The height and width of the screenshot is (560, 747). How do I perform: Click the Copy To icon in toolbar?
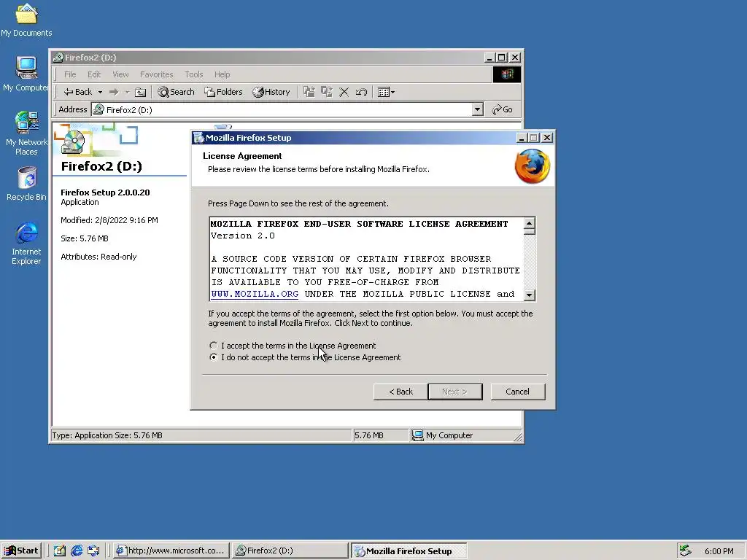[x=327, y=92]
